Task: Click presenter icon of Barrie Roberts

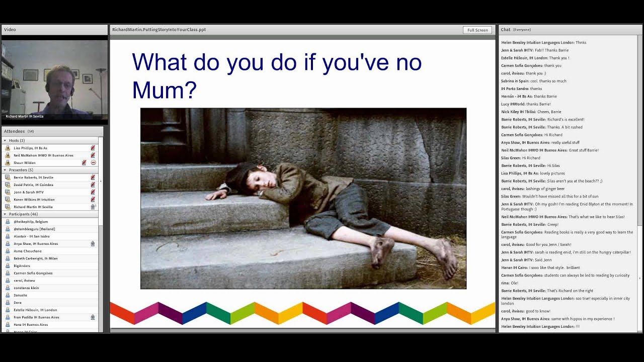Action: (x=8, y=177)
